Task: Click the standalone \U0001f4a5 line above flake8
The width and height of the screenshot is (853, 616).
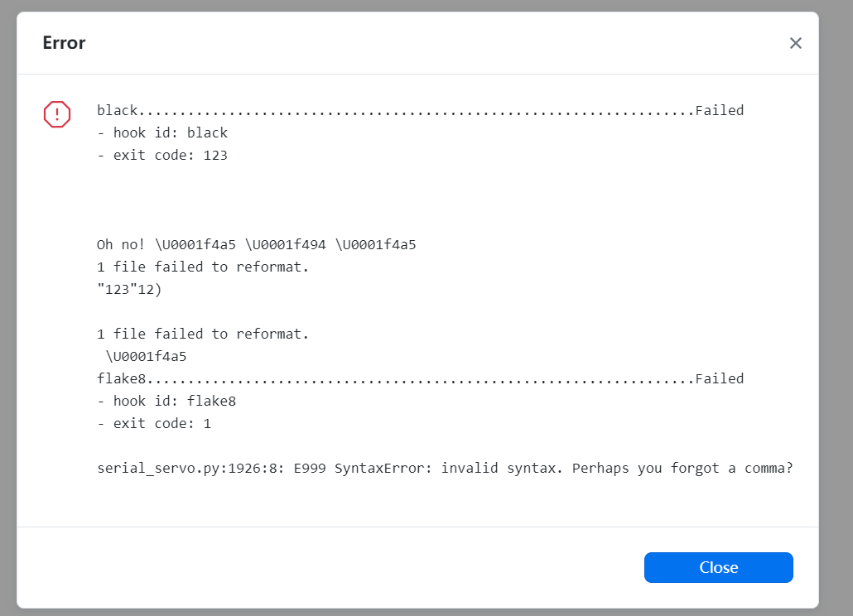Action: 146,356
